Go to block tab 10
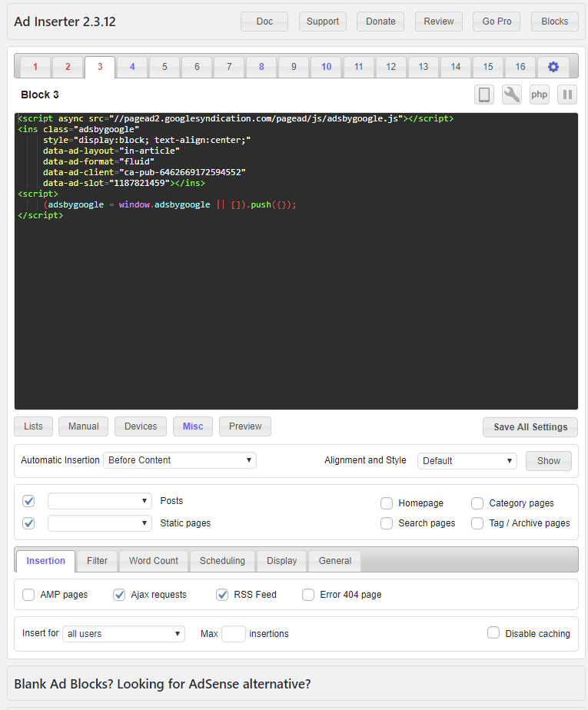This screenshot has height=710, width=588. coord(326,67)
